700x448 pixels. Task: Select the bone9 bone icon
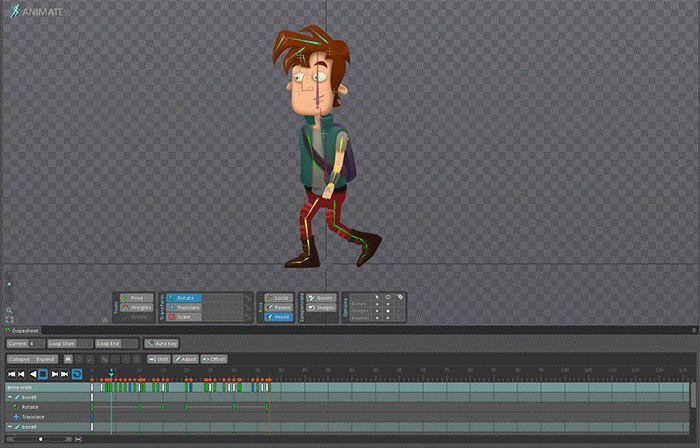pyautogui.click(x=17, y=427)
